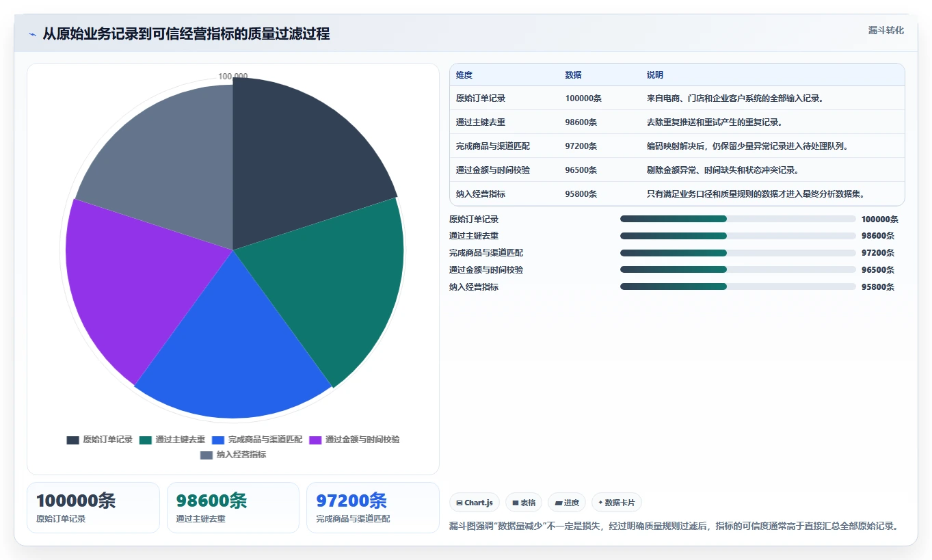Screen dimensions: 932x560
Task: Select the 表格 chip
Action: (x=524, y=503)
